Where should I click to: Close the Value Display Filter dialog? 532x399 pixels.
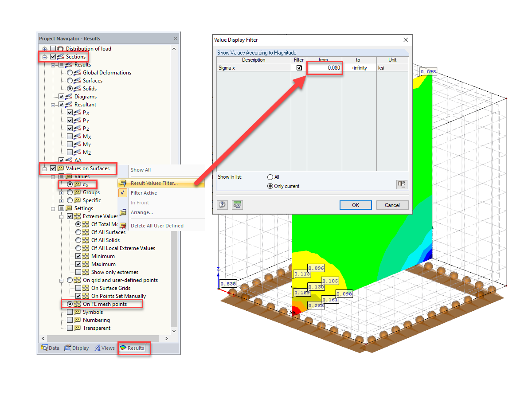(405, 40)
